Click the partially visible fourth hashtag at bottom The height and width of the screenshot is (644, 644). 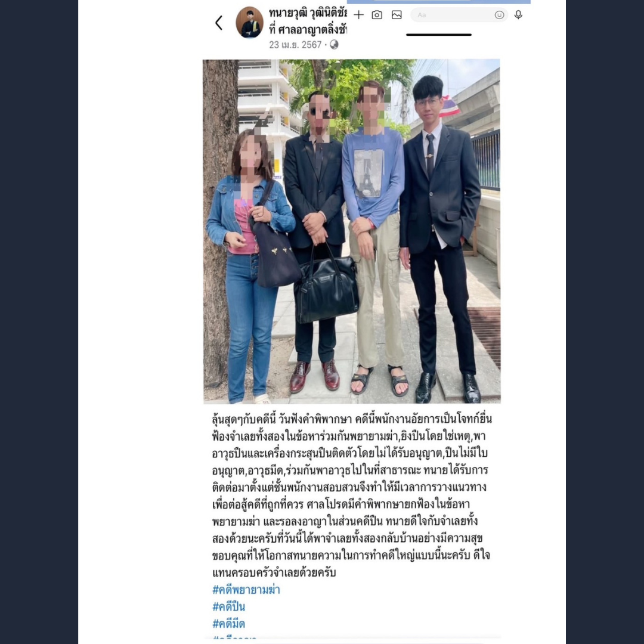point(234,638)
